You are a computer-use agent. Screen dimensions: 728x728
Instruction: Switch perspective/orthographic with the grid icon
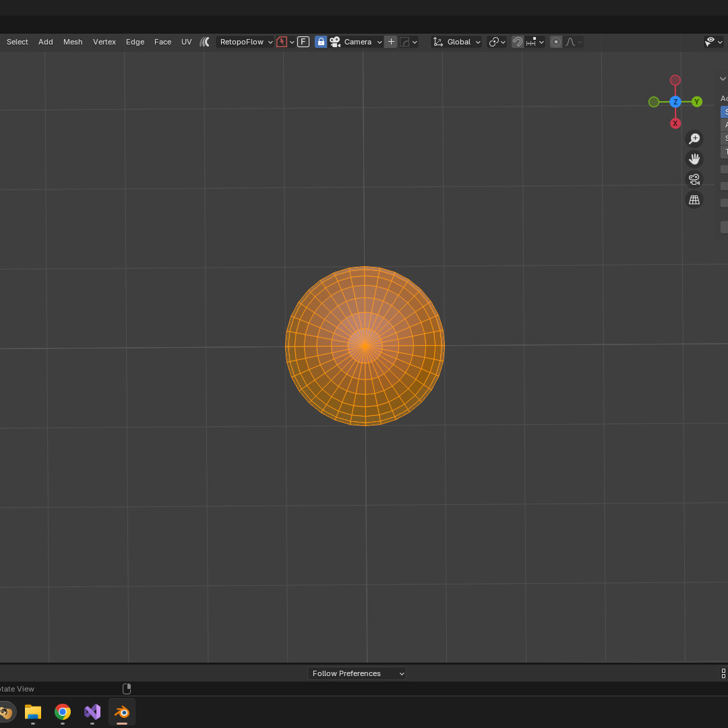click(x=694, y=200)
